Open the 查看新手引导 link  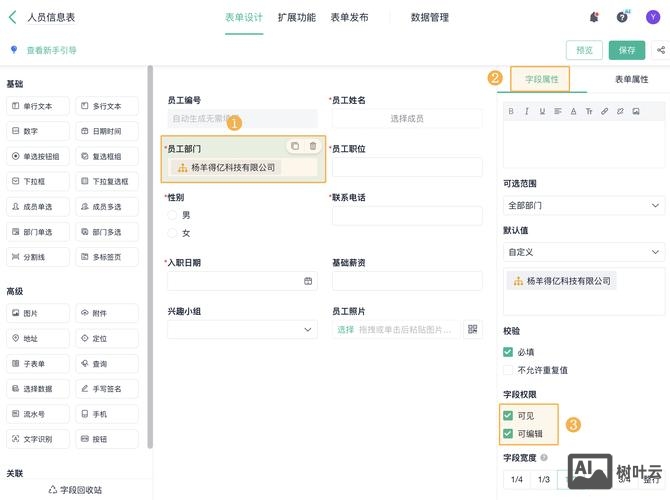[x=52, y=50]
